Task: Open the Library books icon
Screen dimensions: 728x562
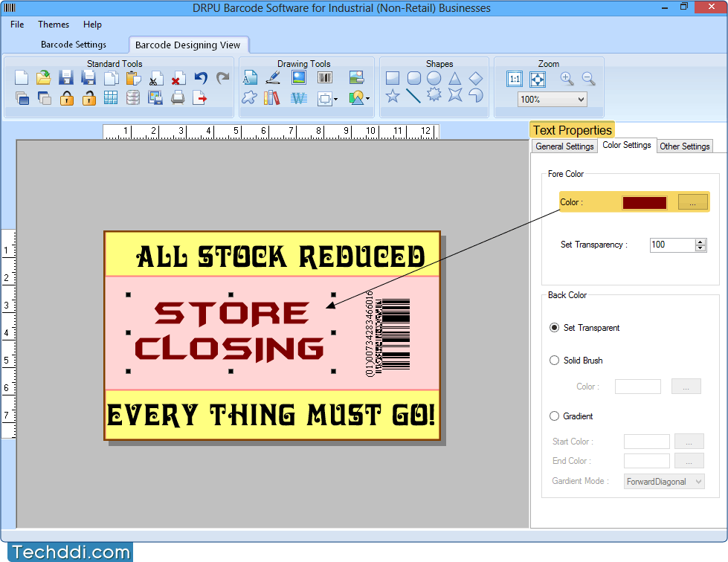Action: (272, 98)
